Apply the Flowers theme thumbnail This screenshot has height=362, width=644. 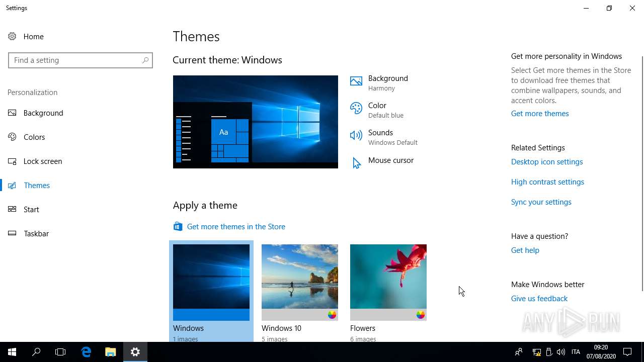coord(388,283)
